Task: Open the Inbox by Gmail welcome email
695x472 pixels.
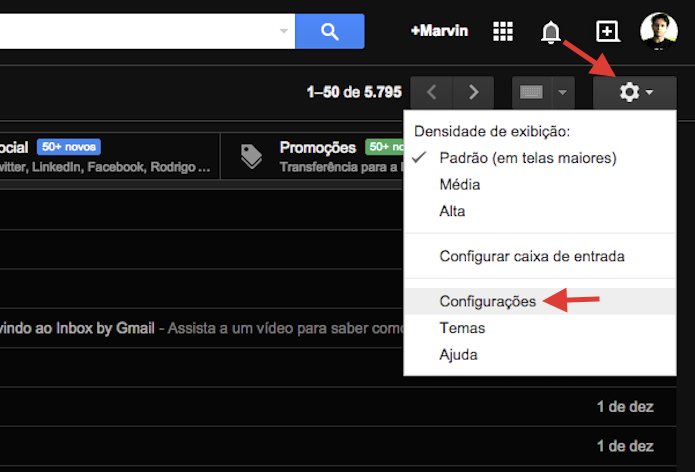Action: click(x=202, y=328)
